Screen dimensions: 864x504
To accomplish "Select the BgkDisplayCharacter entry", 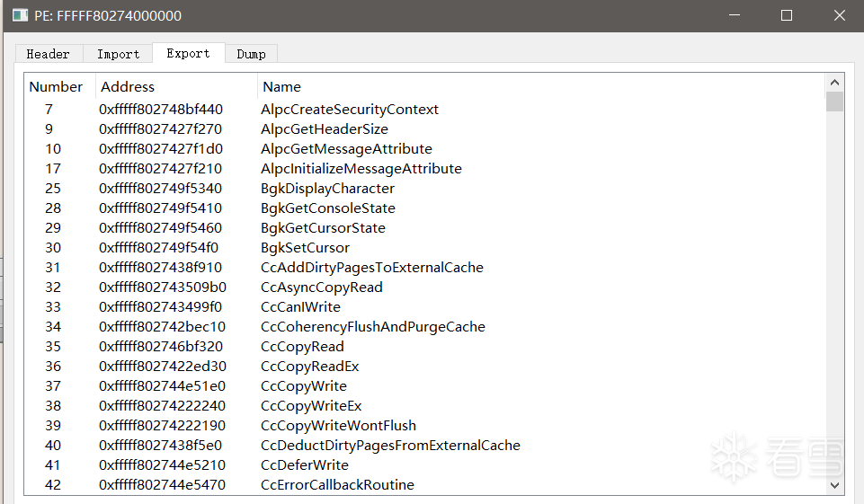I will click(327, 189).
